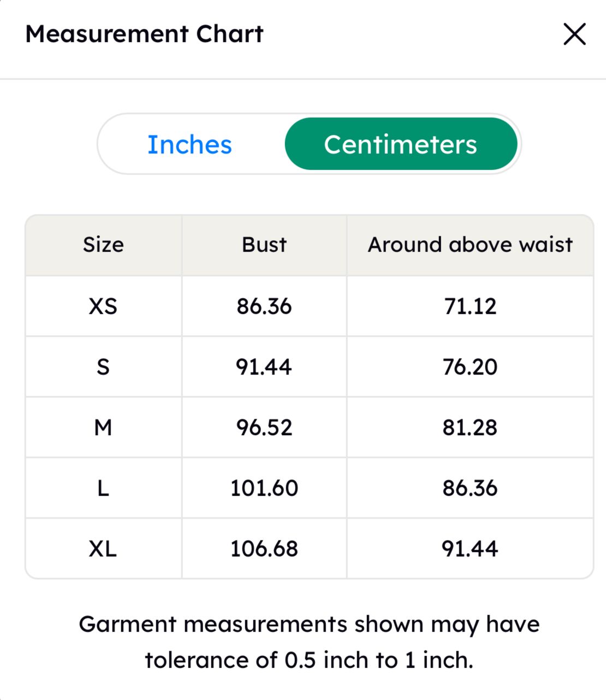This screenshot has width=606, height=700.
Task: Click the 81.28 waist value for M
Action: (470, 428)
